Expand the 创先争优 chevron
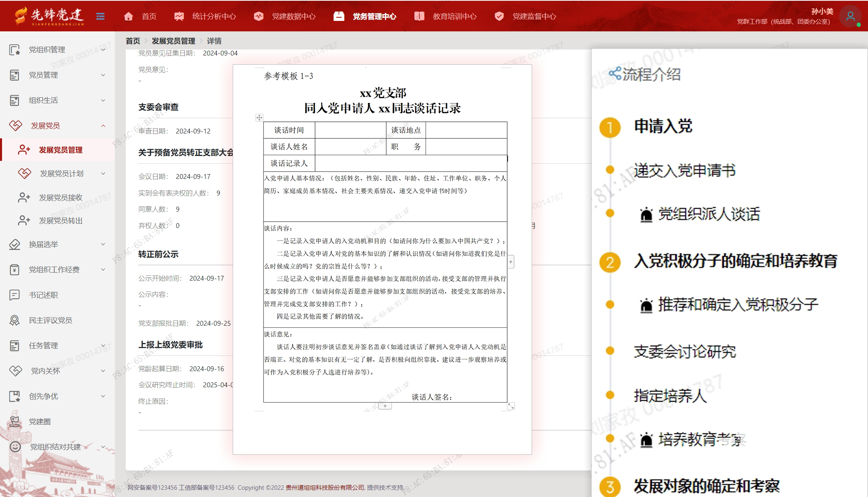 pyautogui.click(x=103, y=396)
